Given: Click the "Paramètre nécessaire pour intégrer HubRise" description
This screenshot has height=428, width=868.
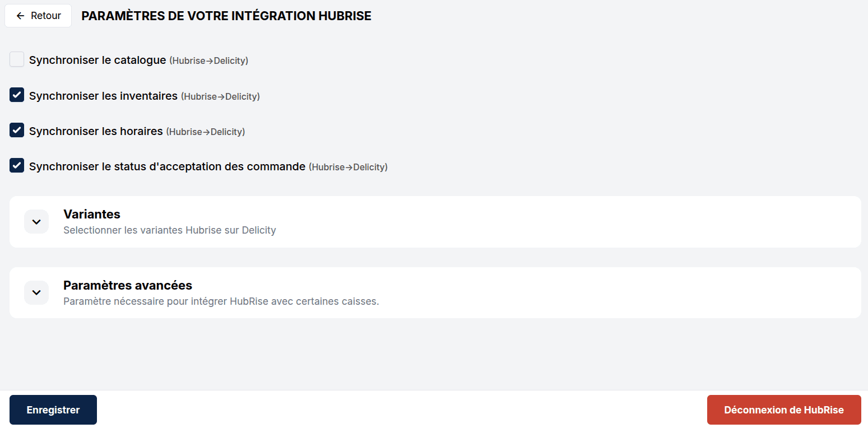Looking at the screenshot, I should tap(221, 301).
